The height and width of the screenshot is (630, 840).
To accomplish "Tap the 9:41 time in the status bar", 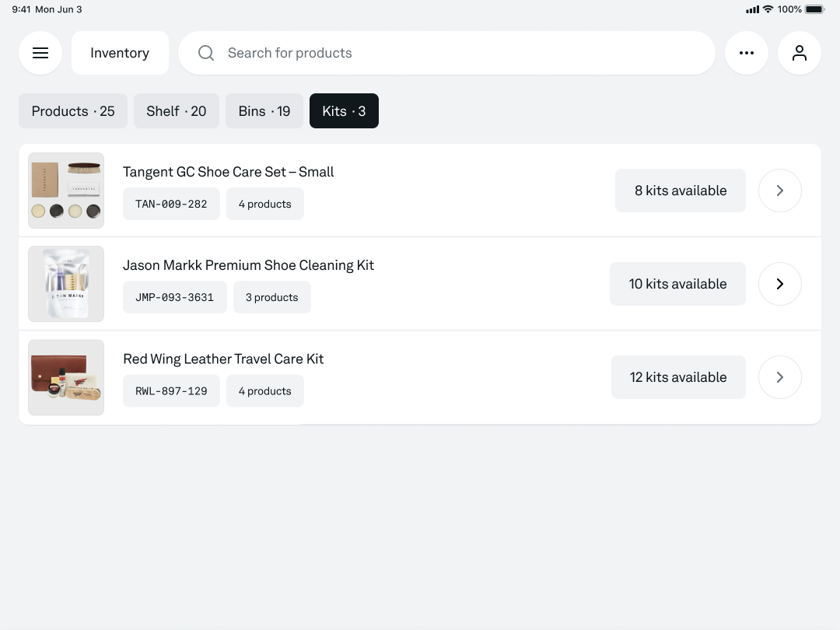I will (22, 9).
